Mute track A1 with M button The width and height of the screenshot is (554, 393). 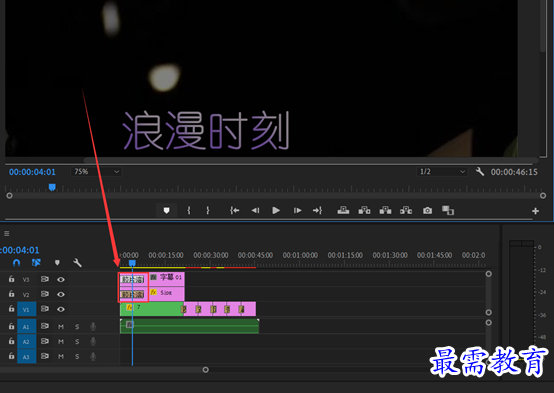[x=61, y=327]
